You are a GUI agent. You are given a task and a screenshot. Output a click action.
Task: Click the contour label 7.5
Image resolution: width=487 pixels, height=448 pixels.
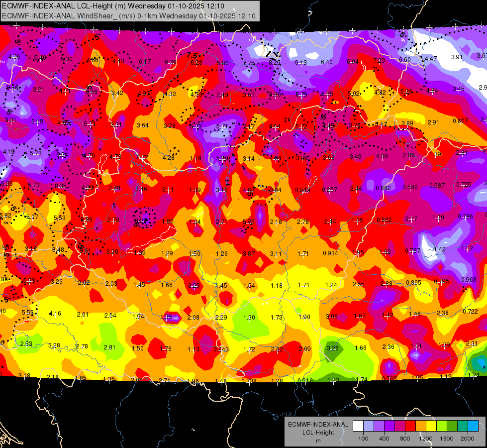[192, 56]
